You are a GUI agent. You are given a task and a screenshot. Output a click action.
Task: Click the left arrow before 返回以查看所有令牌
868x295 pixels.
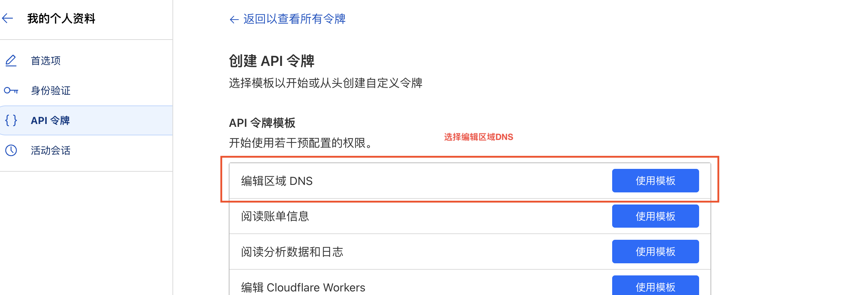[x=234, y=19]
